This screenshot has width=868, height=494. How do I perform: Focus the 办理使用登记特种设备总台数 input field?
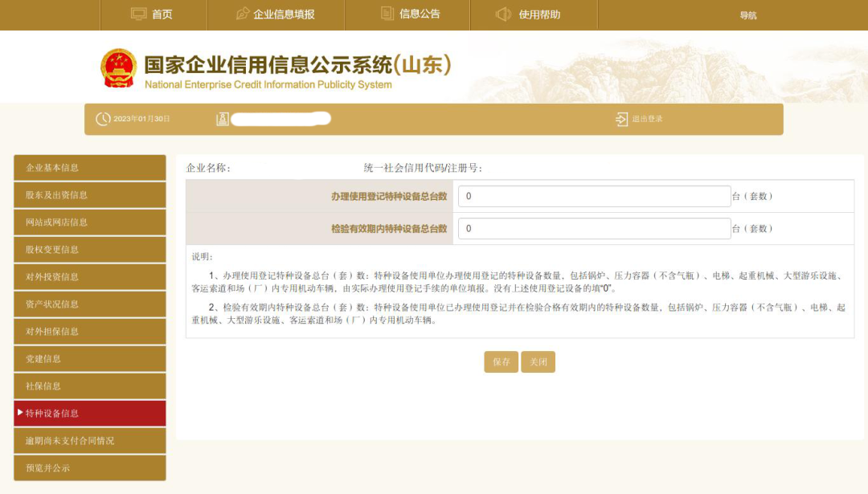[594, 196]
